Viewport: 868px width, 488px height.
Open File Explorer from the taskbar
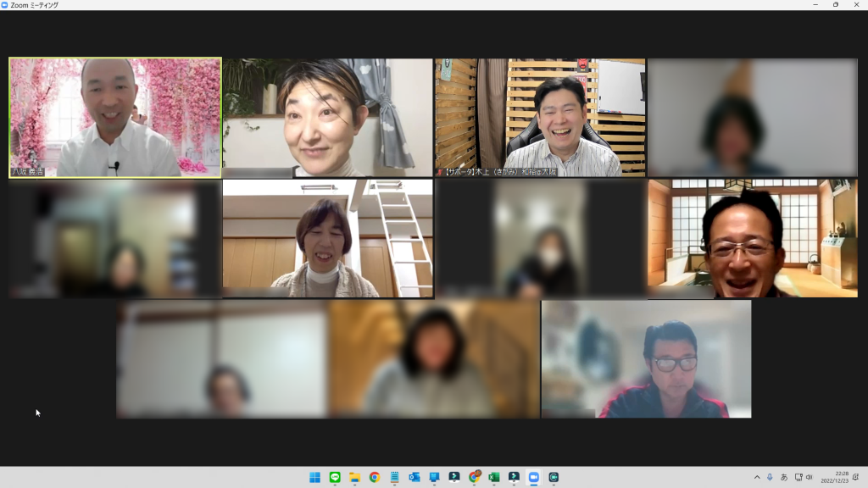(x=354, y=477)
